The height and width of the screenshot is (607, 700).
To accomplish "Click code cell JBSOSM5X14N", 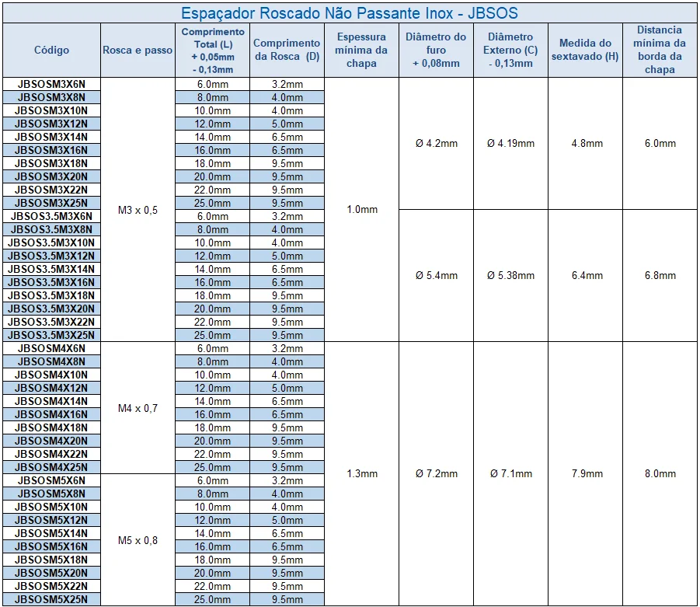I will point(52,533).
